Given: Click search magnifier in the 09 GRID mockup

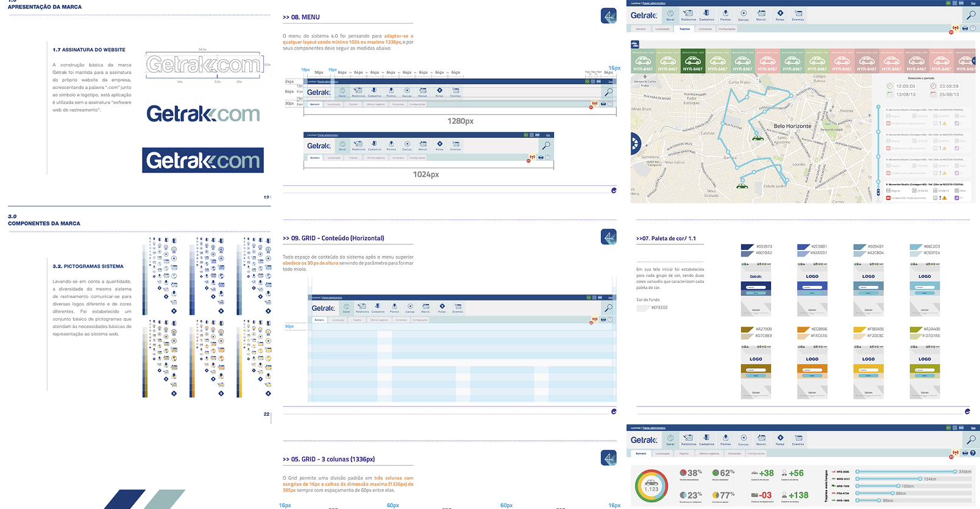Looking at the screenshot, I should (608, 308).
